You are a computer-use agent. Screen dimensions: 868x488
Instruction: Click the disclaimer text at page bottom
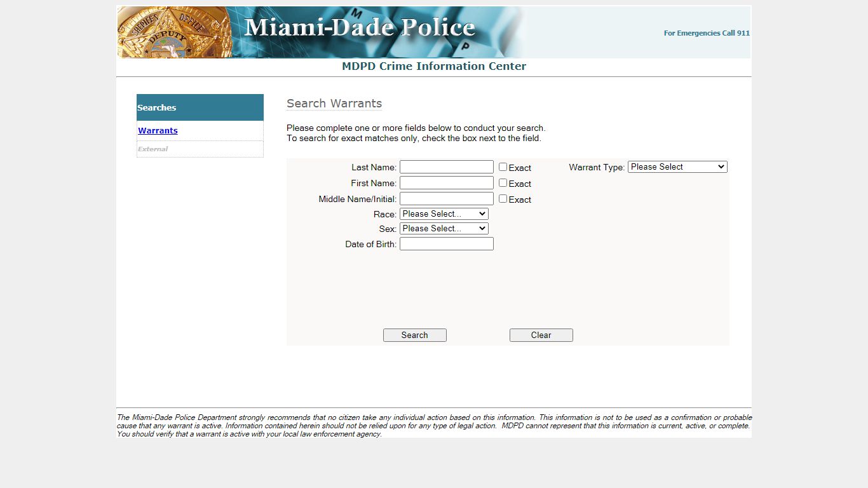(x=434, y=426)
